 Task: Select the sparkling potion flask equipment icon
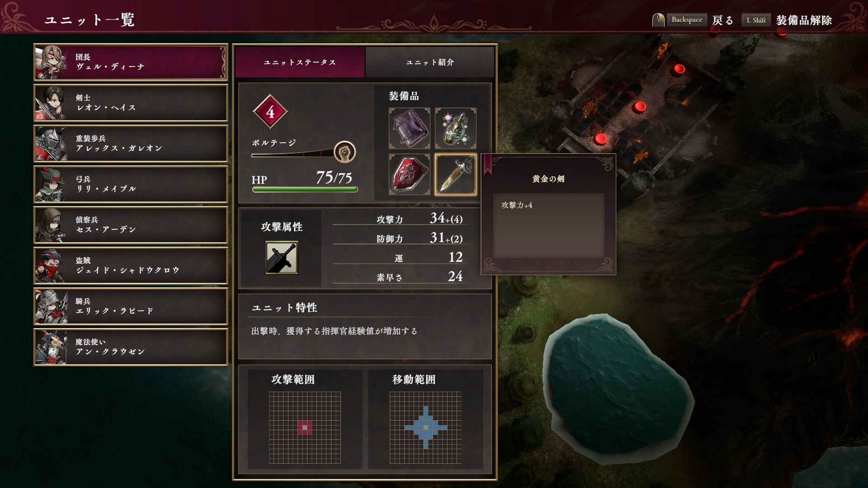(456, 128)
